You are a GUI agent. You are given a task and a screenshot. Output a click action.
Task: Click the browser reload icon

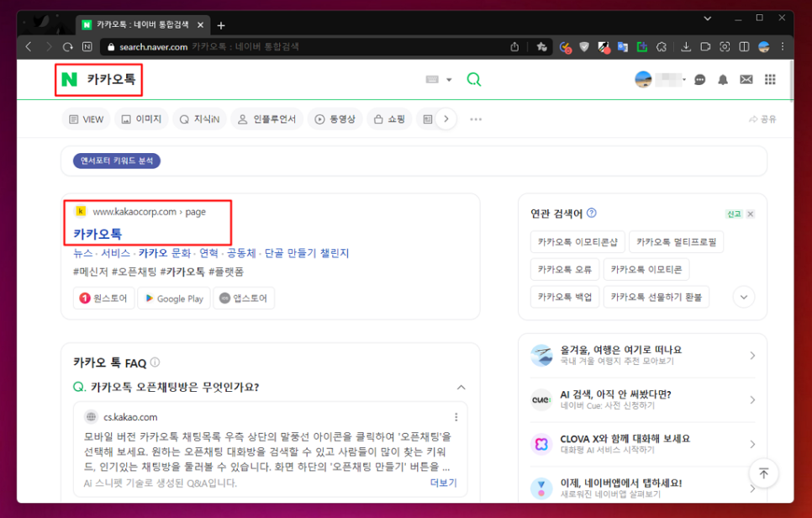click(x=67, y=46)
